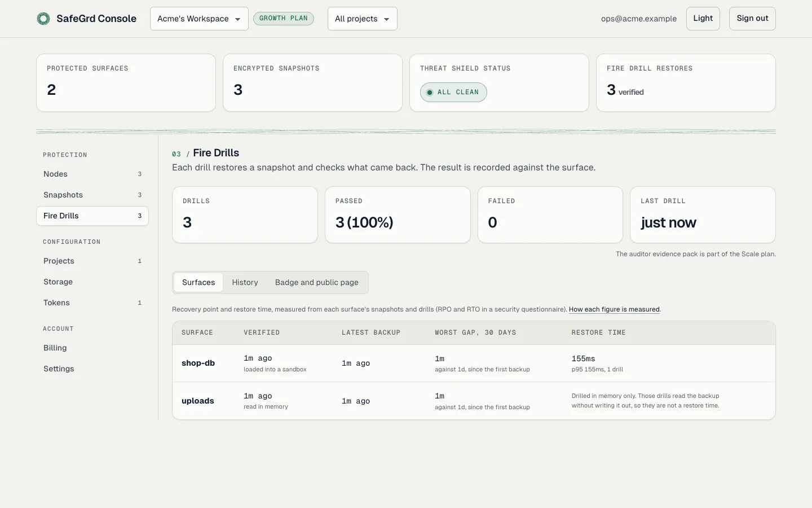Open the Billing page
The image size is (812, 508).
coord(92,348)
